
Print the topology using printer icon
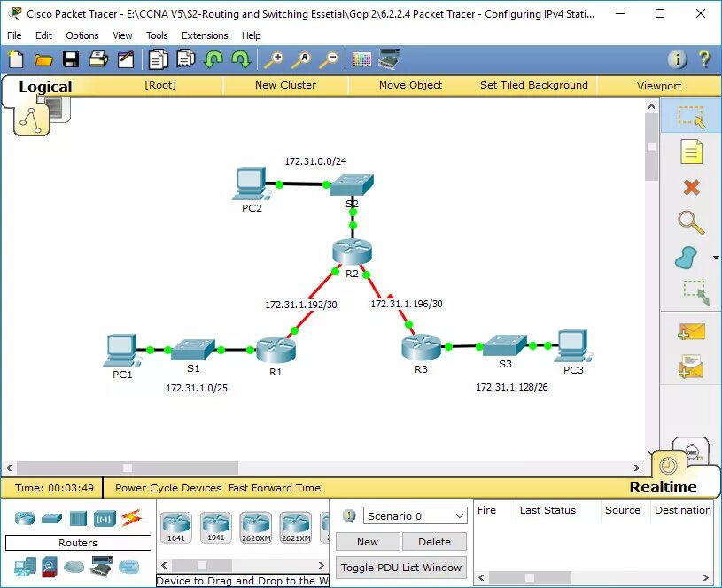(98, 59)
